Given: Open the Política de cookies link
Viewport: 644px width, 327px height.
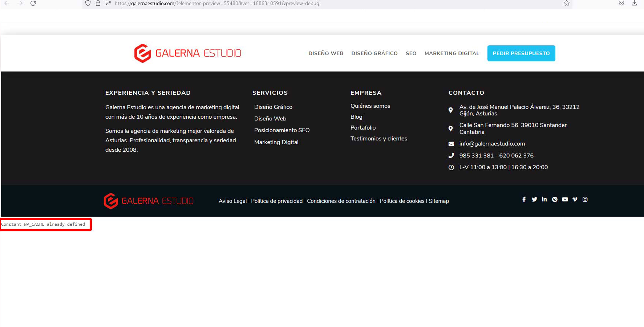Looking at the screenshot, I should [x=402, y=201].
